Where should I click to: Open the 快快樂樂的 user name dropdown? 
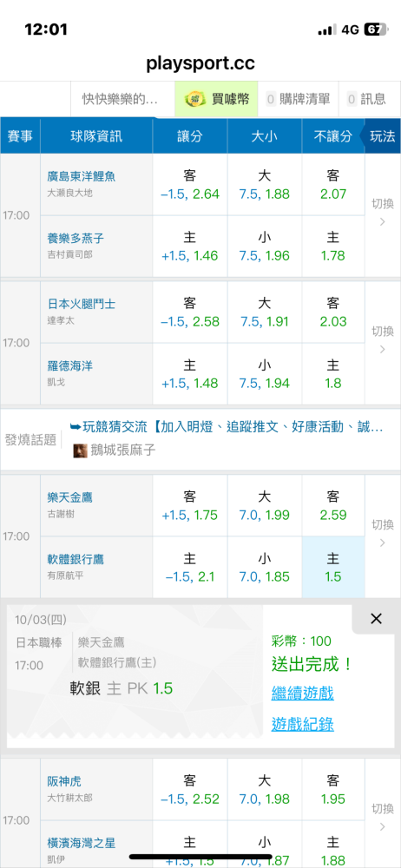click(120, 99)
